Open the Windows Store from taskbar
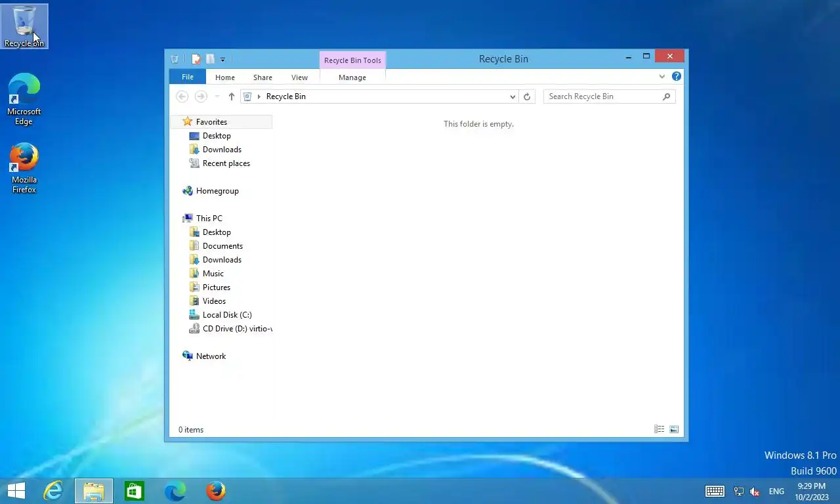The height and width of the screenshot is (504, 840). pos(135,491)
